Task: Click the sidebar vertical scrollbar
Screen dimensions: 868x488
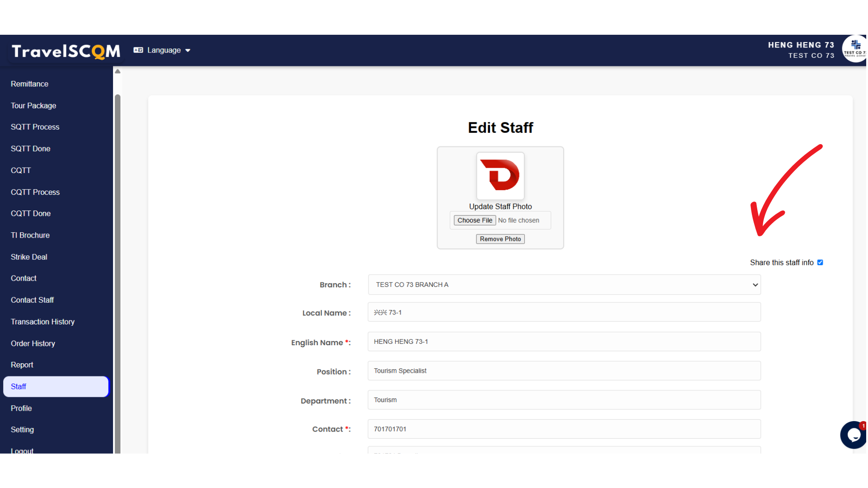Action: point(118,271)
